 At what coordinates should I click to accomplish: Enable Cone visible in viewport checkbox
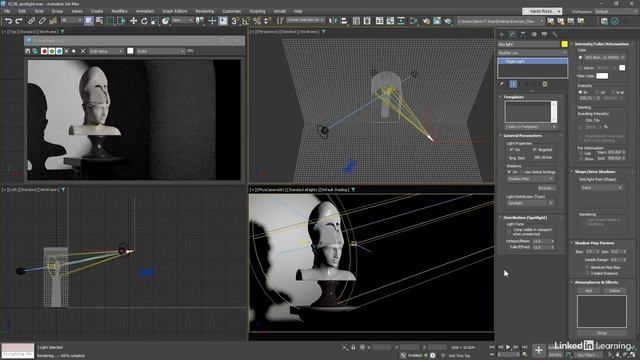click(509, 232)
